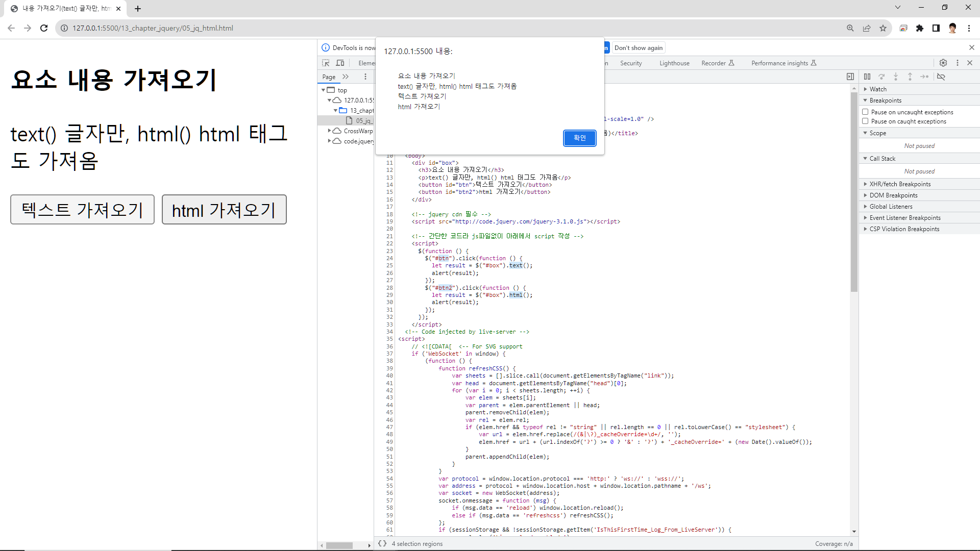This screenshot has width=980, height=551.
Task: Click the browser address bar URL
Action: pyautogui.click(x=153, y=28)
